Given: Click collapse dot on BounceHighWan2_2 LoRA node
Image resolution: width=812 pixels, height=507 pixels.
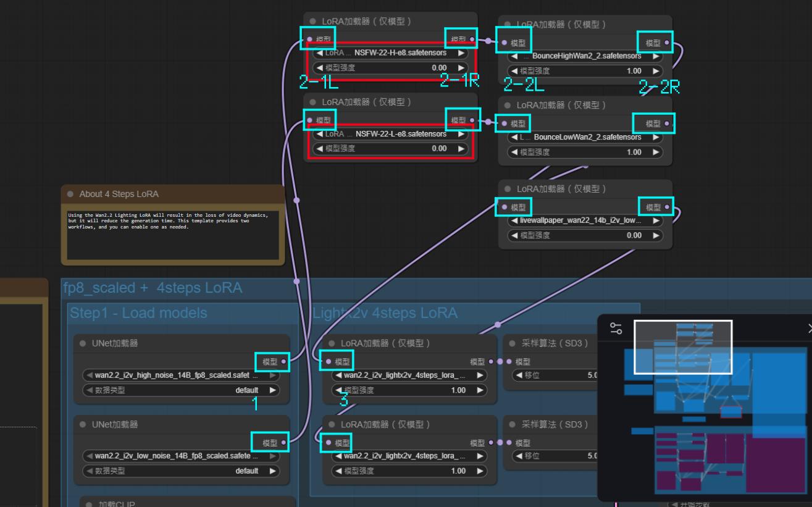Looking at the screenshot, I should coord(508,25).
